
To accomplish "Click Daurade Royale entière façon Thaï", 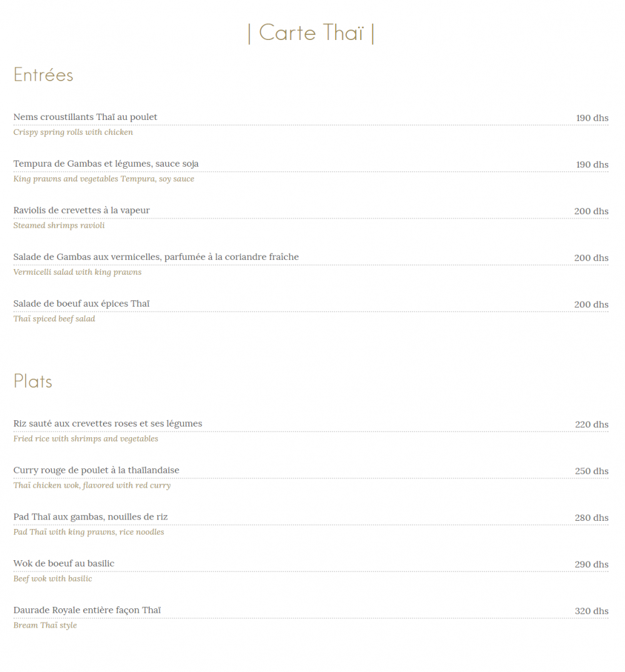I will point(87,610).
